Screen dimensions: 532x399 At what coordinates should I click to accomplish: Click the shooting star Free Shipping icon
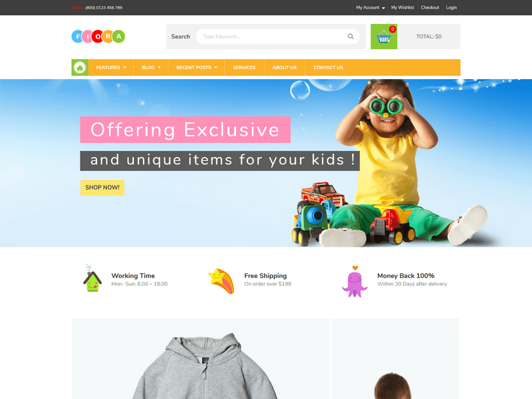pyautogui.click(x=221, y=281)
